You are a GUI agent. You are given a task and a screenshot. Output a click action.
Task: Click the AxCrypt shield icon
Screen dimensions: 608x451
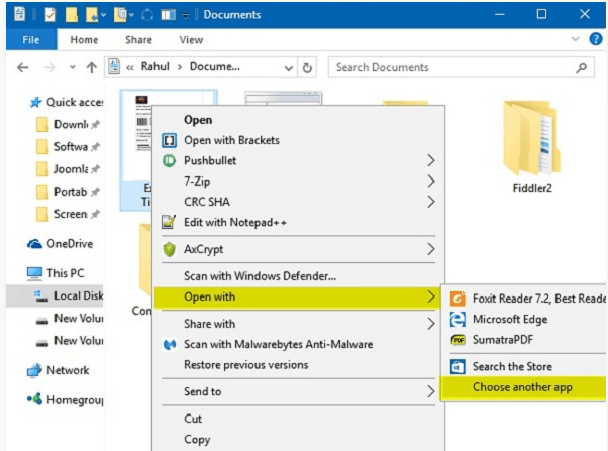click(169, 249)
